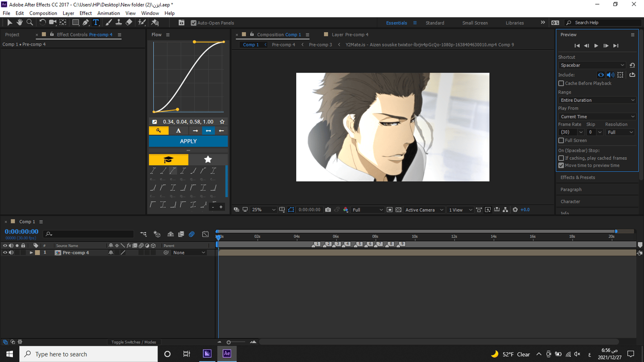Select the Clone Stamp tool
644x362 pixels.
tap(119, 22)
